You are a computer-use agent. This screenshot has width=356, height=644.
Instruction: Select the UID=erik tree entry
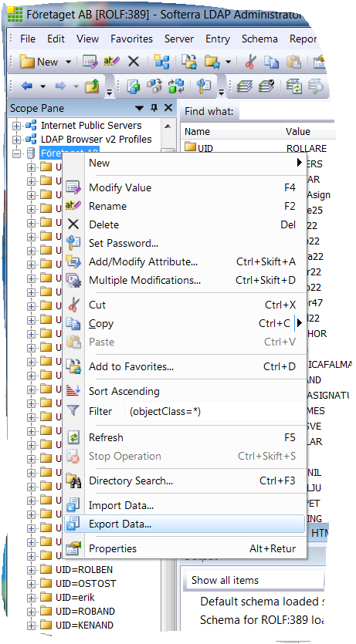click(x=74, y=597)
